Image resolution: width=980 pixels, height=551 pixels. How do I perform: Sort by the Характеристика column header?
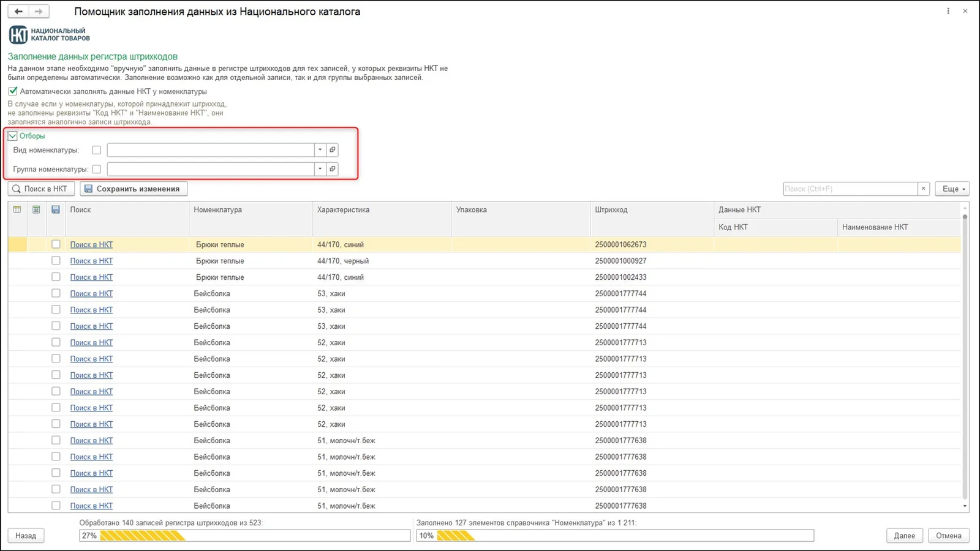coord(382,219)
